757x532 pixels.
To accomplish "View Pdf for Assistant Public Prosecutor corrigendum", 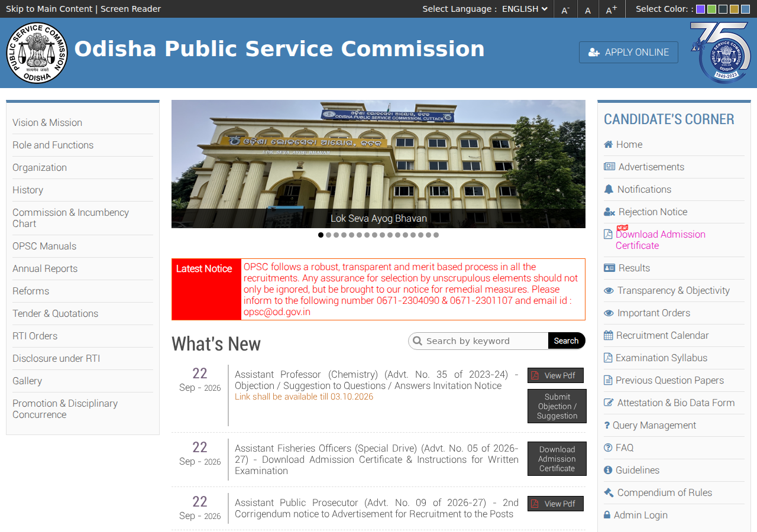I will tap(555, 504).
